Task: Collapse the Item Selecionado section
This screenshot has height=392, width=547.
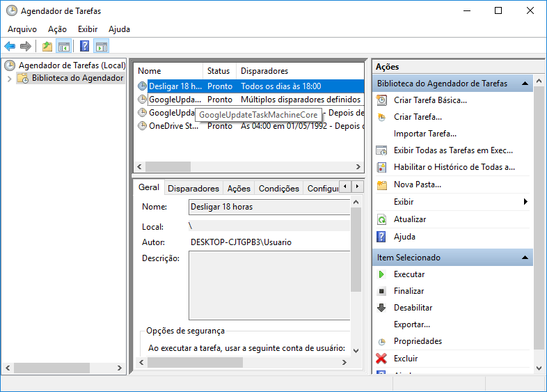Action: point(525,258)
